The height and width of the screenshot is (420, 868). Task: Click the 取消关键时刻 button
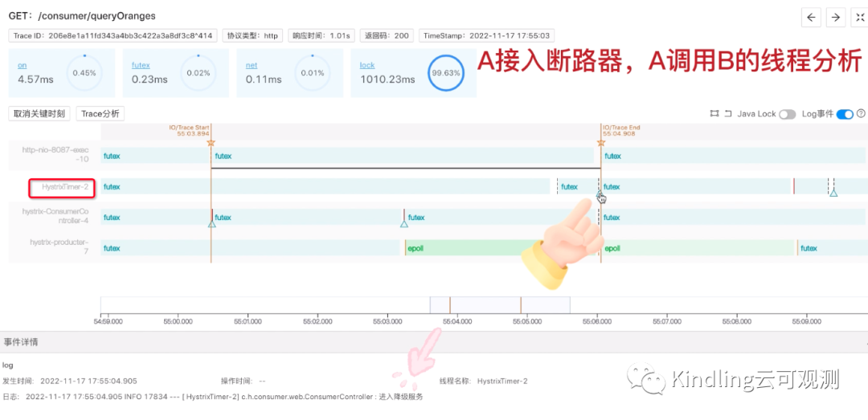tap(39, 114)
